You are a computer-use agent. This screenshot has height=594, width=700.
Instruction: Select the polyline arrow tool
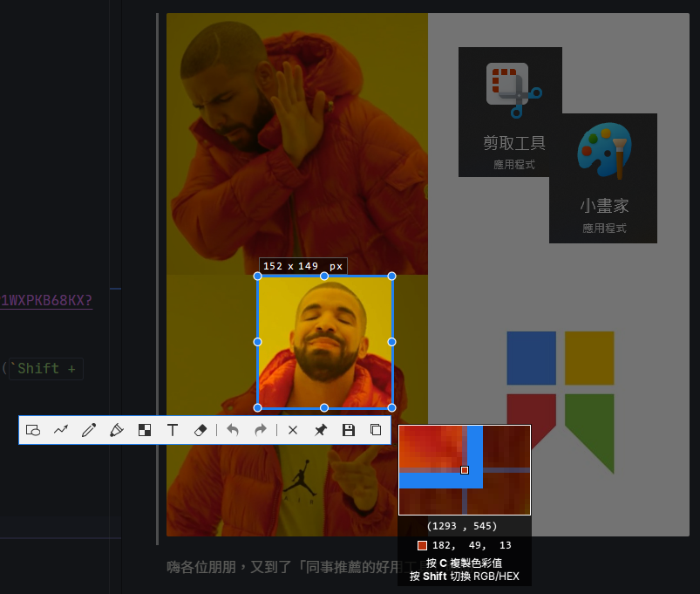(x=61, y=430)
